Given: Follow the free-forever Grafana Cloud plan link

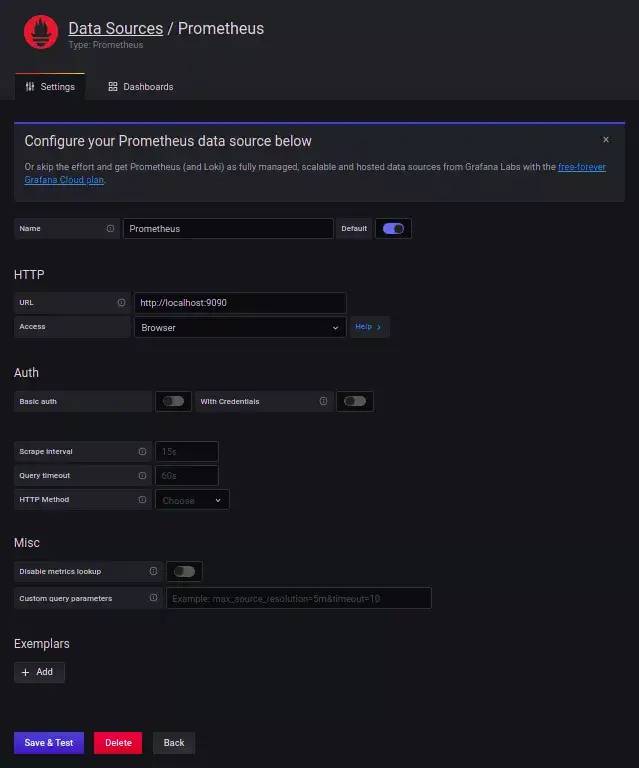Looking at the screenshot, I should coord(315,173).
